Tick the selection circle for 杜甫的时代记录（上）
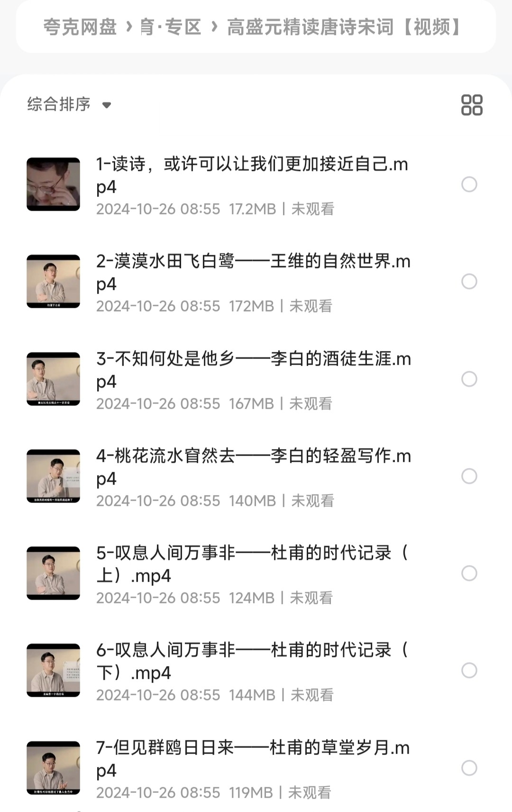 [x=469, y=573]
